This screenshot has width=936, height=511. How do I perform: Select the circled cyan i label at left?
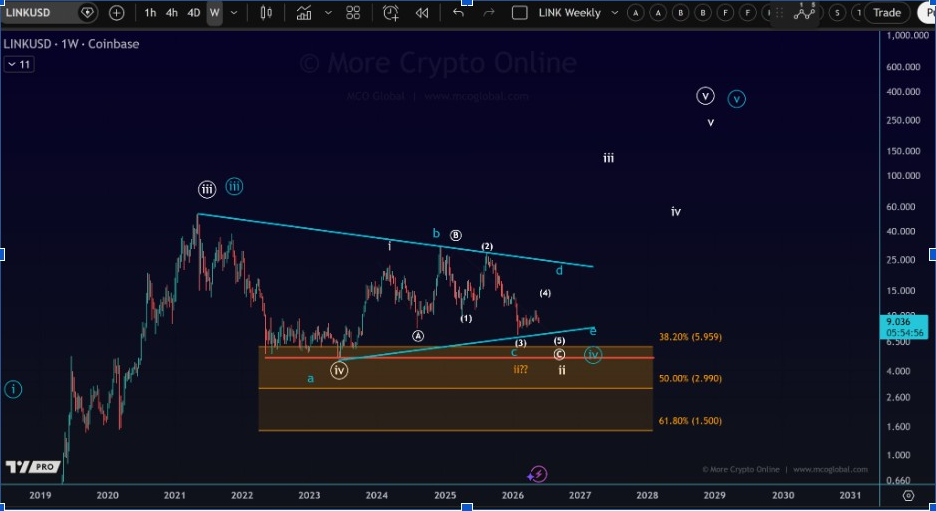(13, 390)
